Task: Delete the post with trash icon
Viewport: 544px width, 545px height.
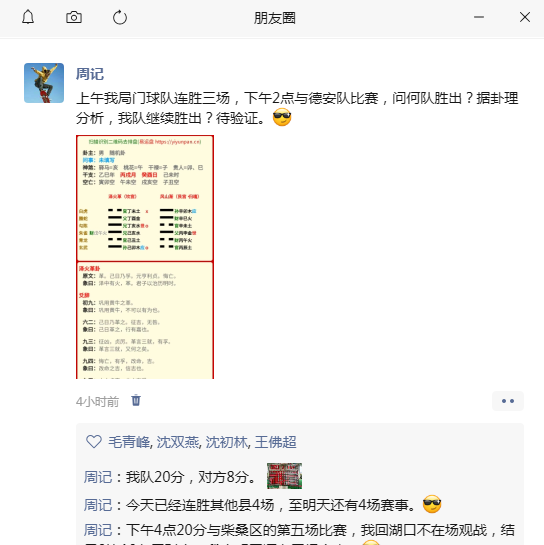Action: click(136, 400)
